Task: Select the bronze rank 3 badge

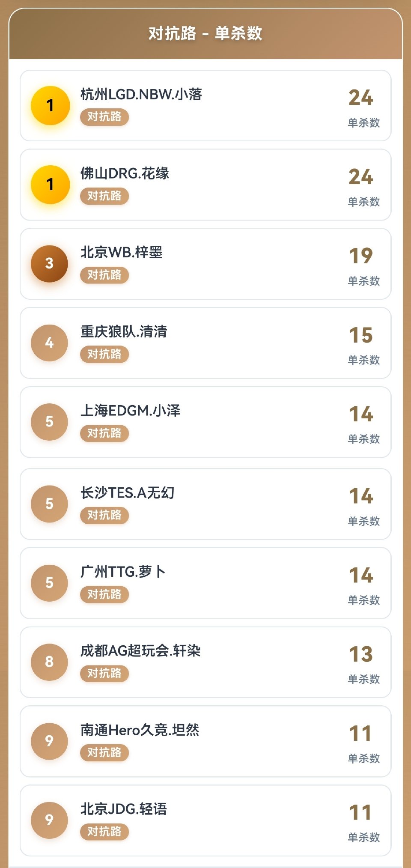Action: [50, 263]
